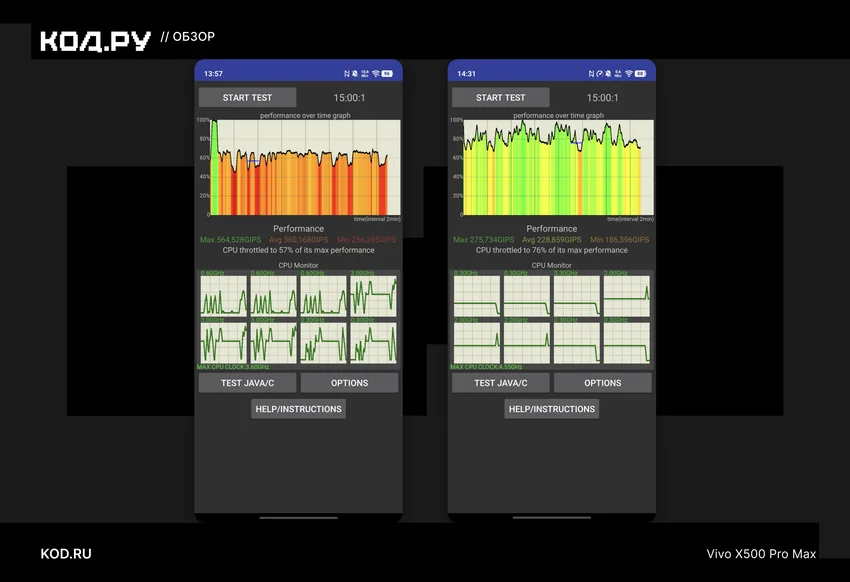Tap the muted bell icon in the 14:31 status bar

point(608,74)
